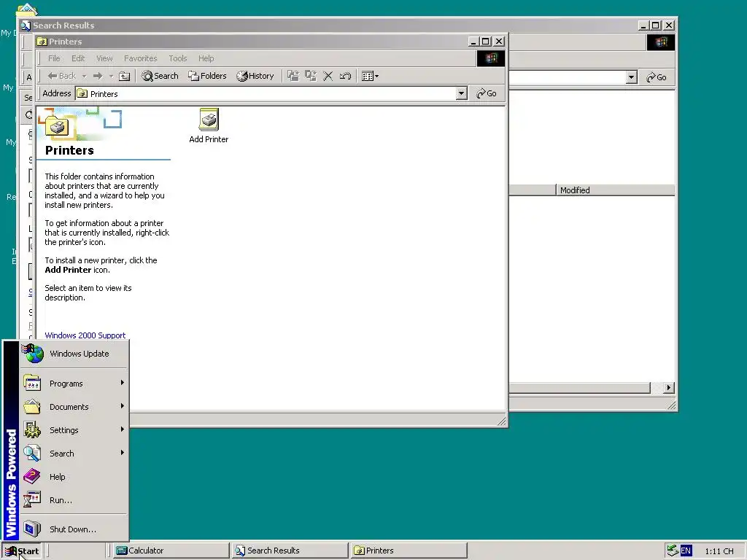The width and height of the screenshot is (747, 560).
Task: Open Help from the Start menu
Action: pos(74,477)
